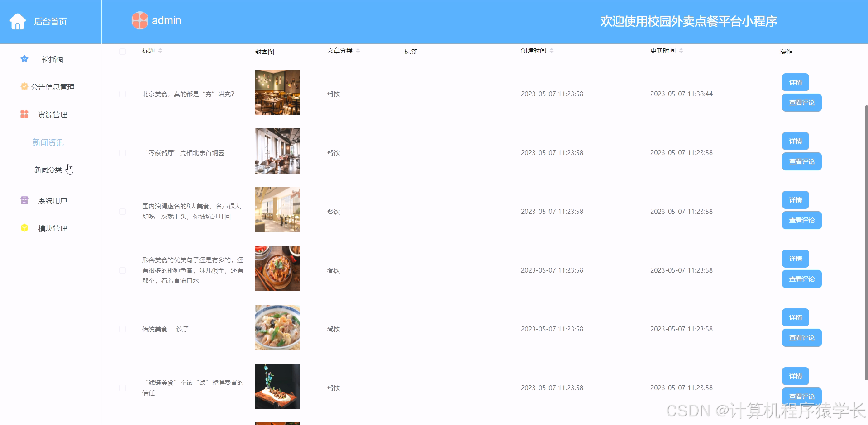Click 查看评论 for the 北京美食 article
The height and width of the screenshot is (425, 868).
(801, 103)
